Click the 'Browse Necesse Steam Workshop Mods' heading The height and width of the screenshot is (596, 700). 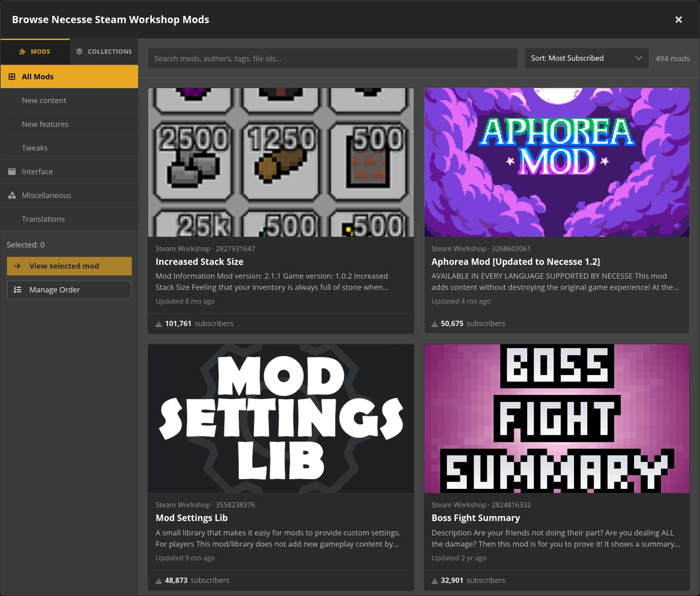click(111, 20)
